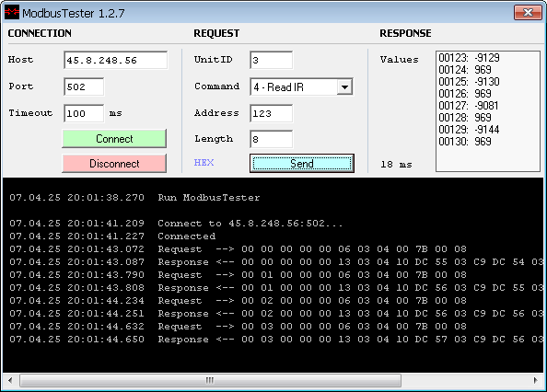This screenshot has height=392, width=547.
Task: Focus the Host IP address field
Action: coord(116,61)
